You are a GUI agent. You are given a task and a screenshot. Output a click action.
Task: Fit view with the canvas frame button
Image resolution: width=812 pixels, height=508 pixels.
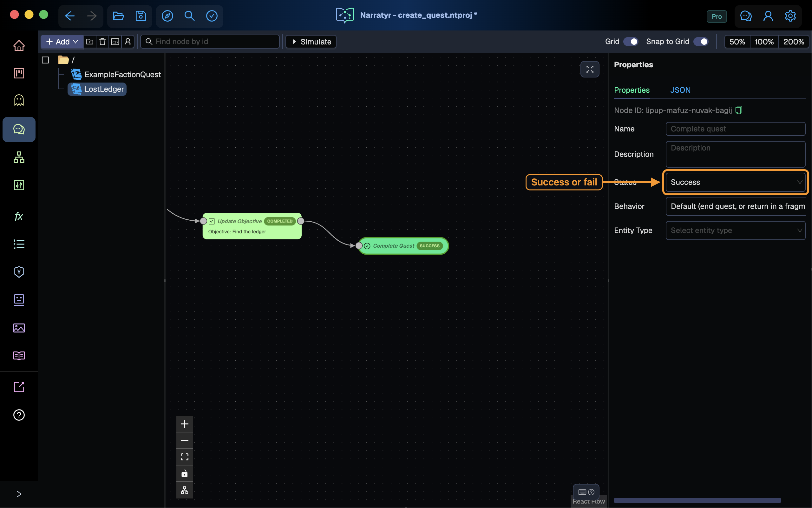[185, 457]
